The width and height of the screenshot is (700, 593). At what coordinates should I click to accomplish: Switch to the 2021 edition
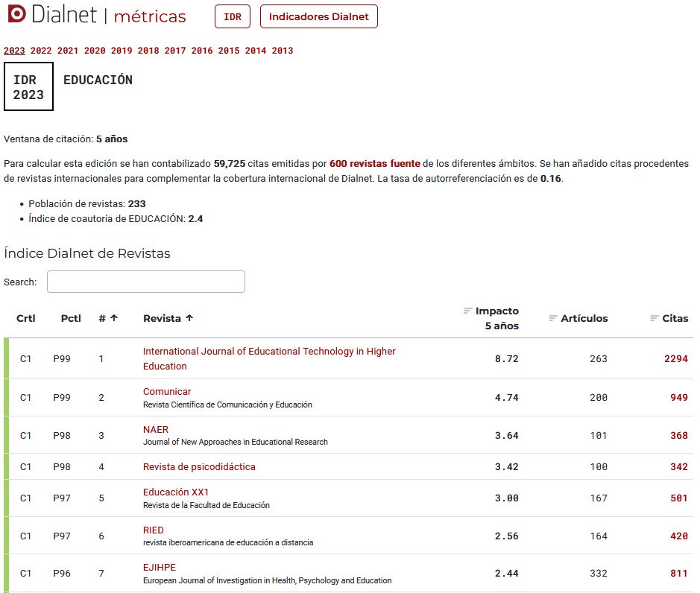[68, 51]
